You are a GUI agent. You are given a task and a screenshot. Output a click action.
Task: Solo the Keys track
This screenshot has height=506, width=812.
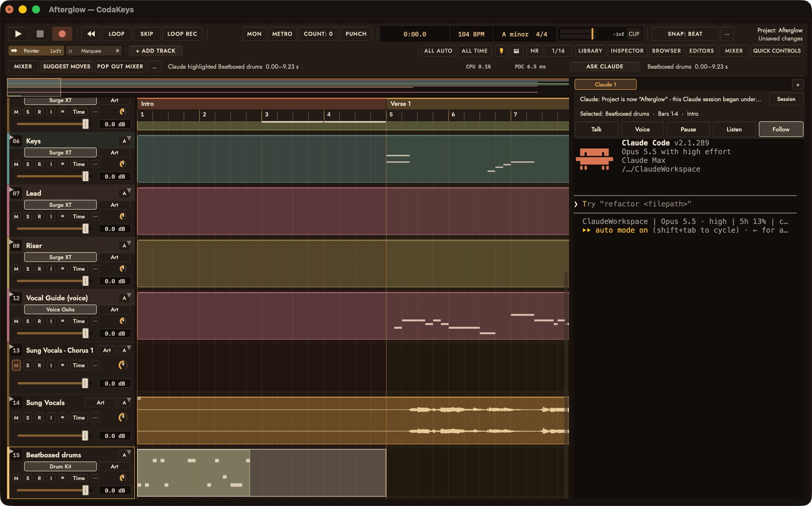pos(28,164)
